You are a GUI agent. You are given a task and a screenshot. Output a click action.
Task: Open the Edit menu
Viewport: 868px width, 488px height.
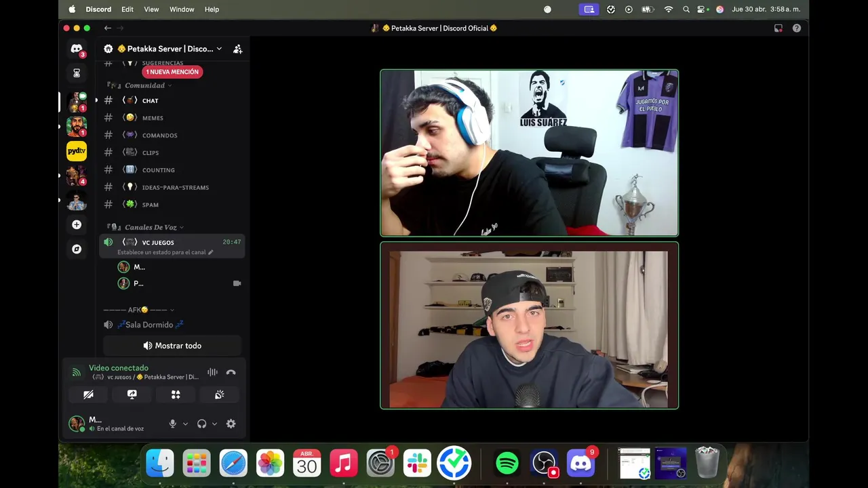click(127, 9)
